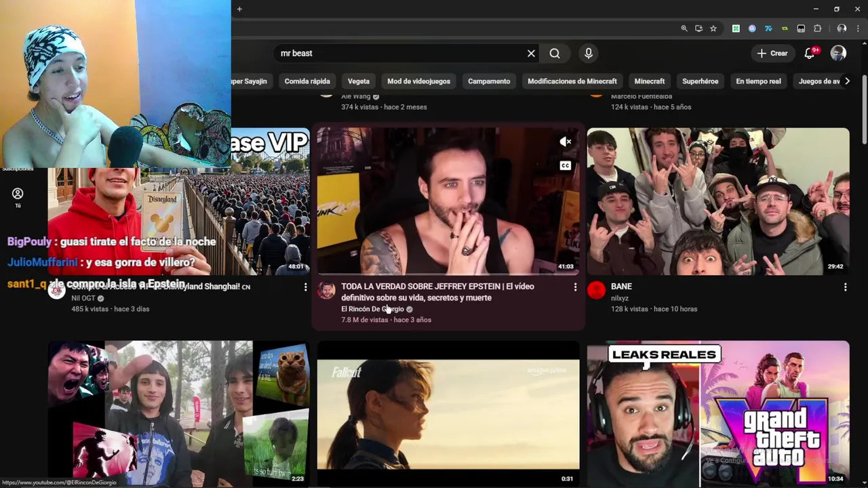The width and height of the screenshot is (868, 488).
Task: Click El Rincón De Giorgio channel avatar
Action: click(x=327, y=291)
